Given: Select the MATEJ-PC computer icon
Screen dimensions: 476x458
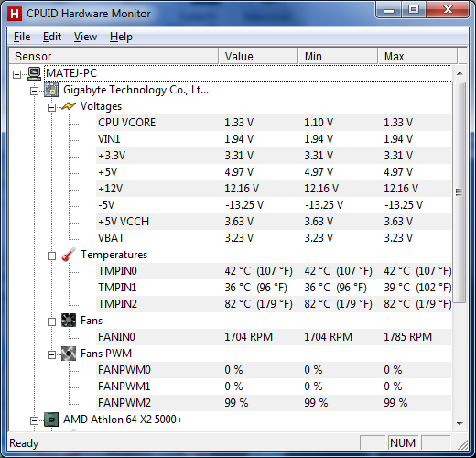Looking at the screenshot, I should (34, 73).
